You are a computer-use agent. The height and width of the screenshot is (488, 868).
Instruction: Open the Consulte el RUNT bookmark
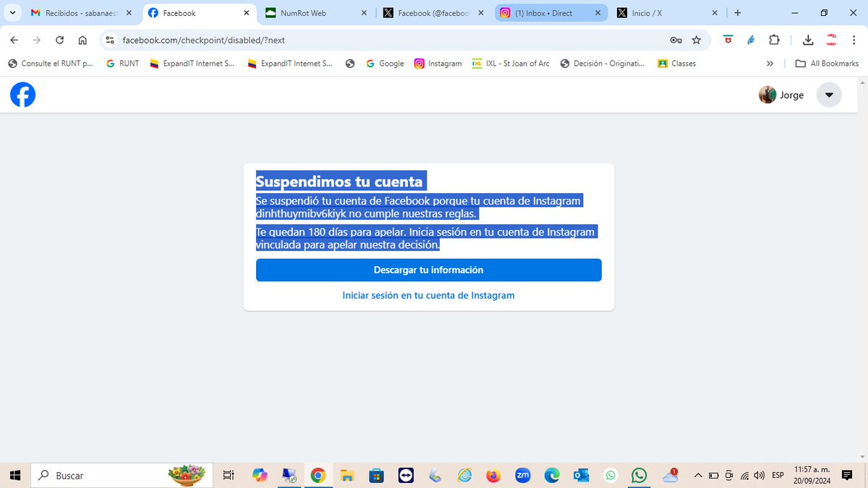tap(51, 64)
